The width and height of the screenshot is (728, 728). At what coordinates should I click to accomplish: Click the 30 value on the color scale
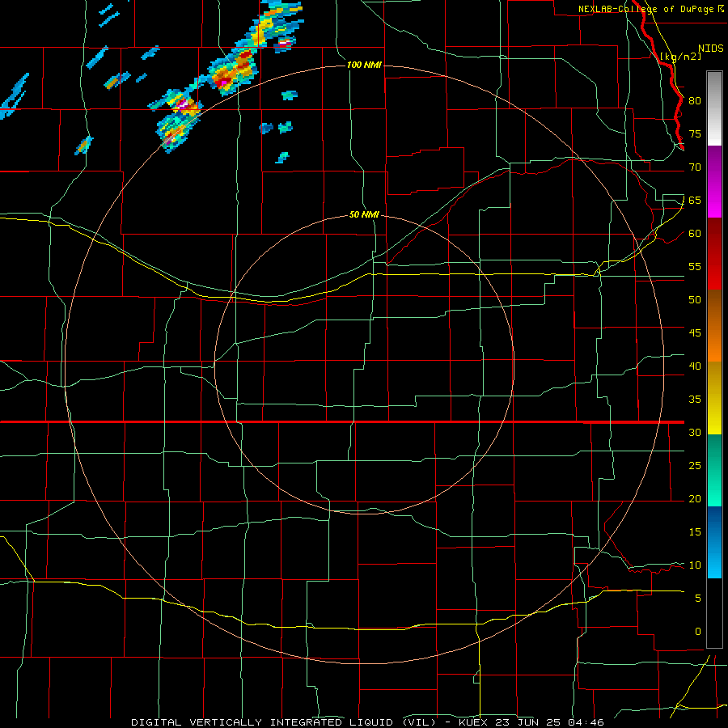(x=695, y=432)
